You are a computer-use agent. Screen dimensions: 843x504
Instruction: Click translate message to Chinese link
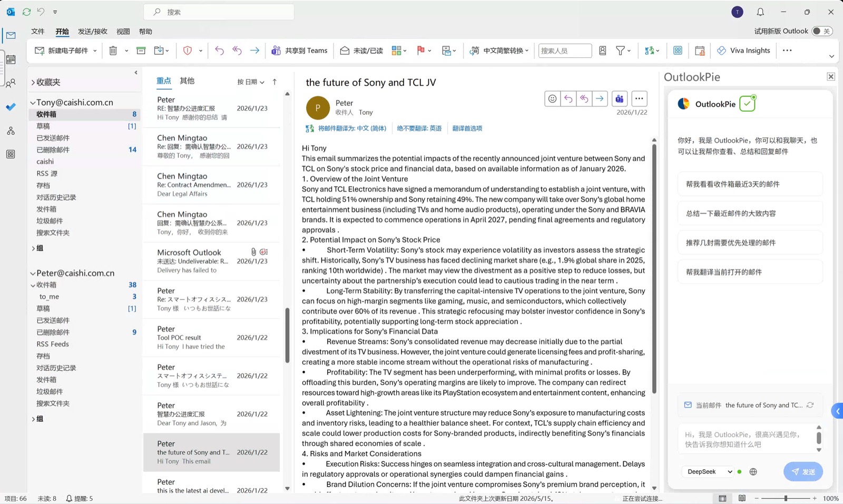(352, 129)
